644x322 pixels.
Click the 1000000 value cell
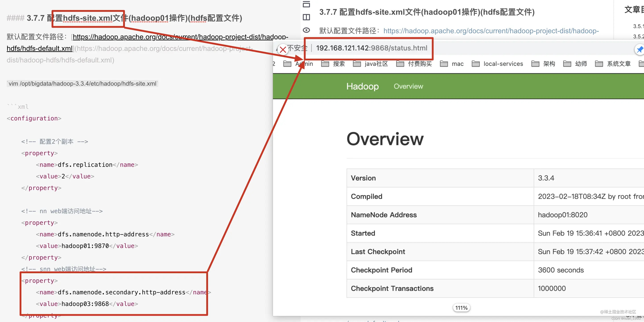552,289
